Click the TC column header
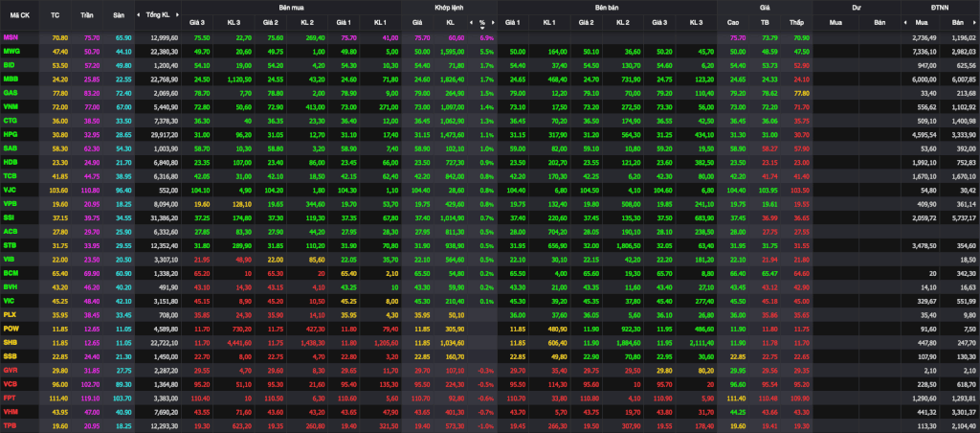This screenshot has width=980, height=433. coord(55,15)
